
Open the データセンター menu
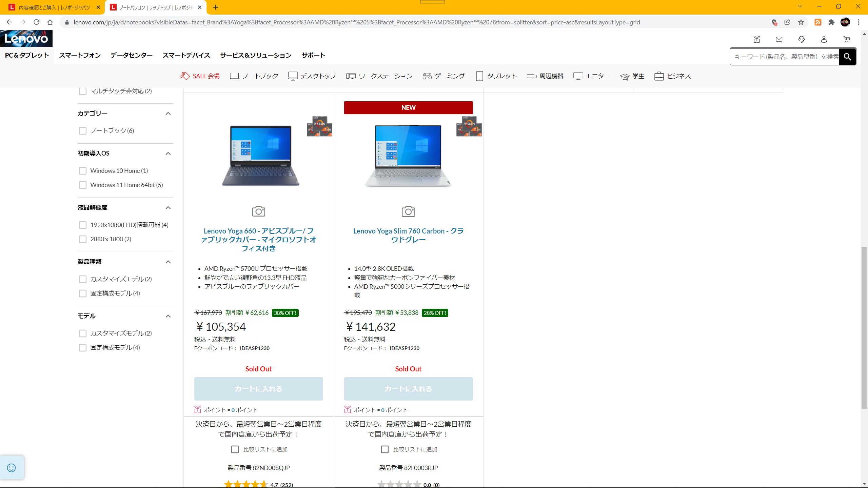tap(132, 55)
